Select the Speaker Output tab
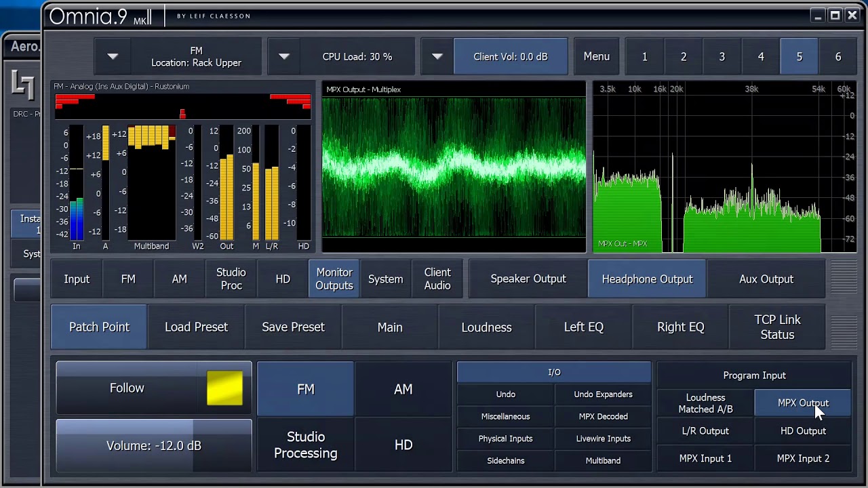The height and width of the screenshot is (488, 868). click(x=528, y=279)
